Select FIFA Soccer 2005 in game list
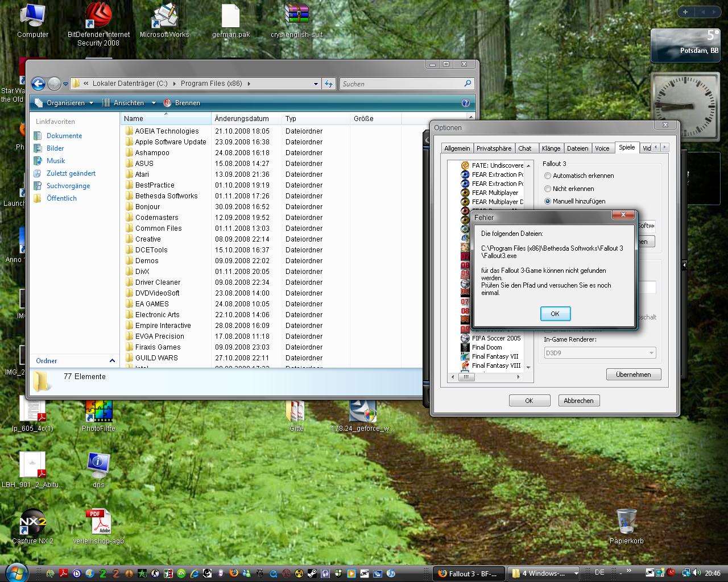The image size is (728, 582). click(x=496, y=338)
